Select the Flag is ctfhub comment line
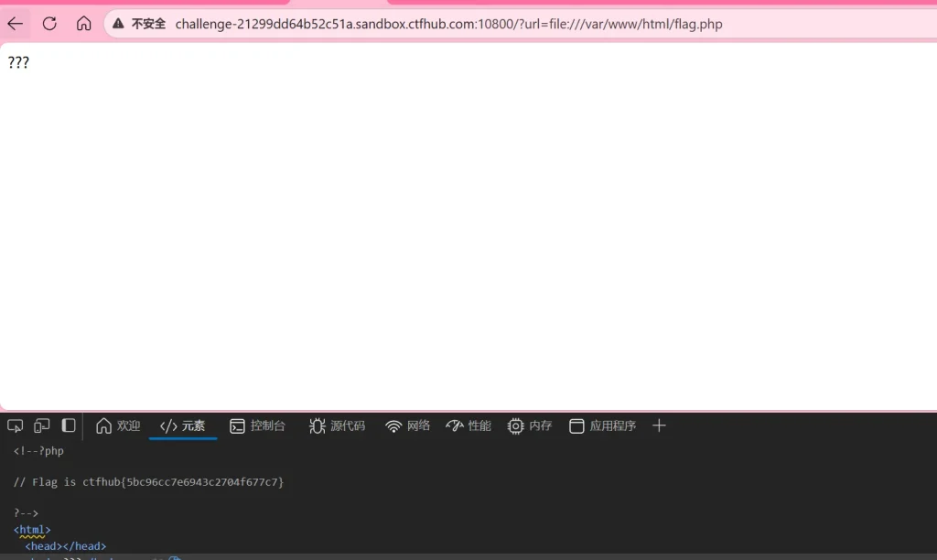Viewport: 937px width, 560px height. pos(149,481)
